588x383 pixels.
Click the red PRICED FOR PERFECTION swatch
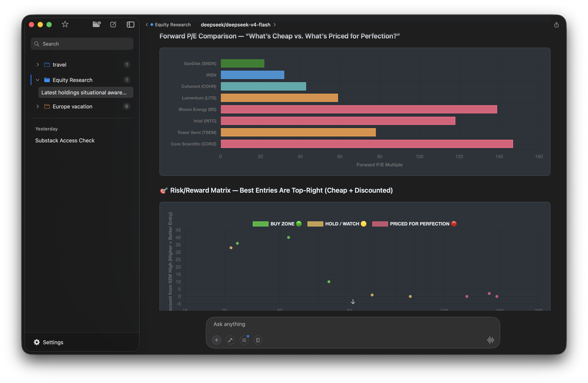(380, 224)
